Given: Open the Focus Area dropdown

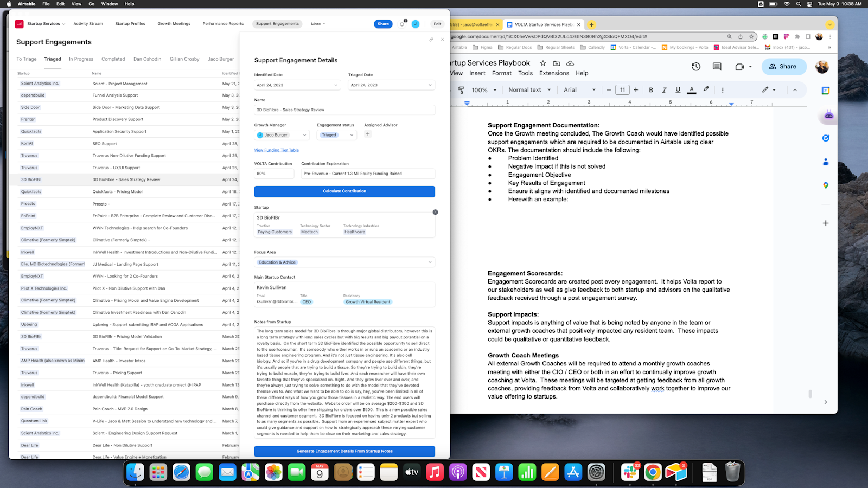Looking at the screenshot, I should pos(344,262).
